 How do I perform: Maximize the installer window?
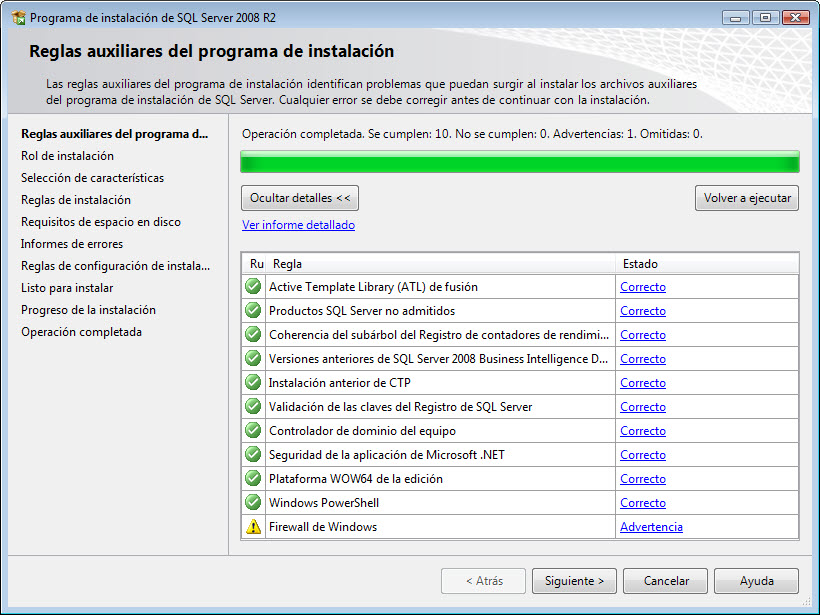tap(766, 17)
